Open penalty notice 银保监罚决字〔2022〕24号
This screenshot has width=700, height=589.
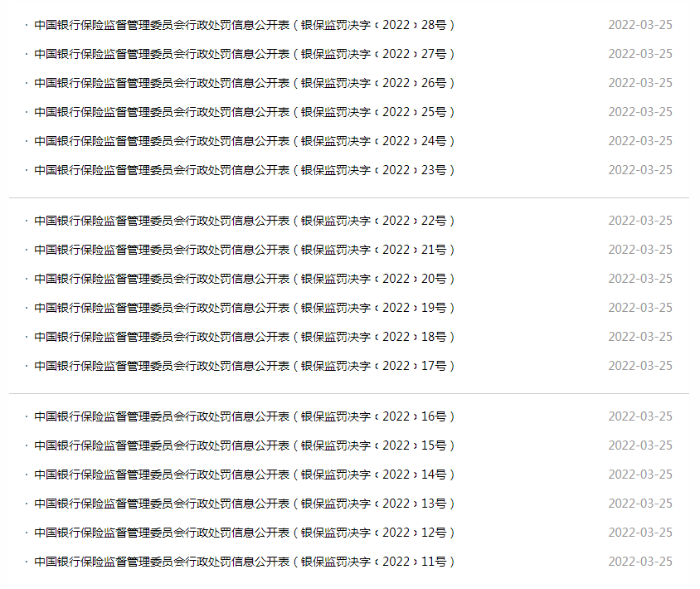point(244,141)
